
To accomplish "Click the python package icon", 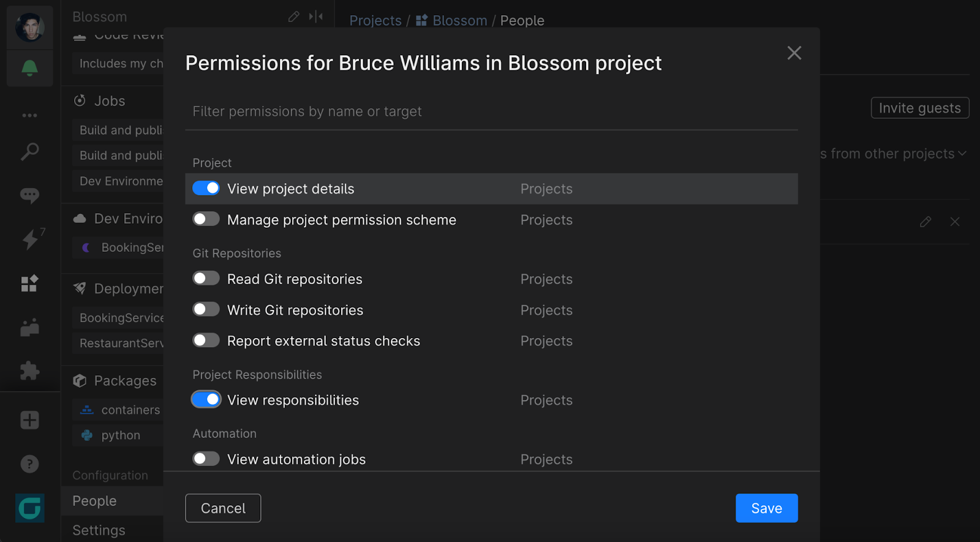I will coord(87,435).
